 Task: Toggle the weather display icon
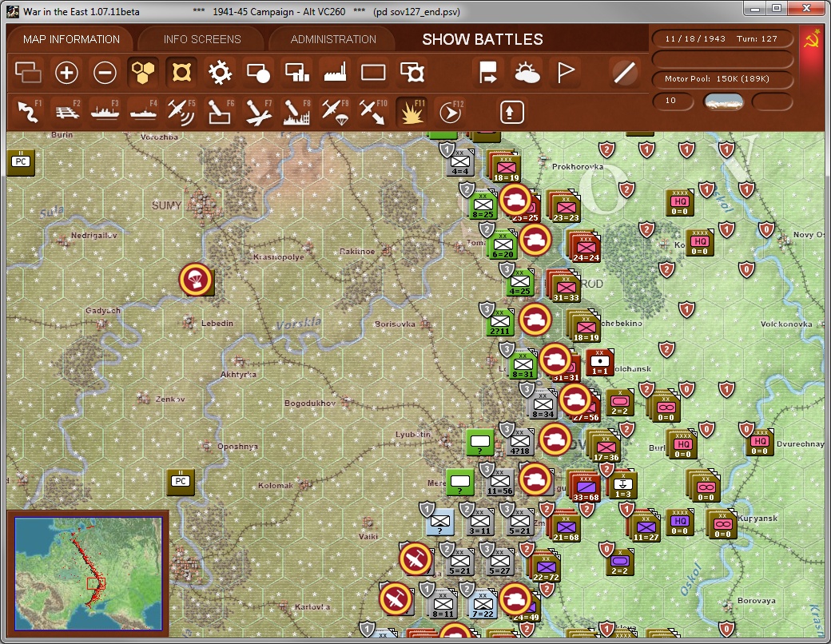pyautogui.click(x=527, y=72)
